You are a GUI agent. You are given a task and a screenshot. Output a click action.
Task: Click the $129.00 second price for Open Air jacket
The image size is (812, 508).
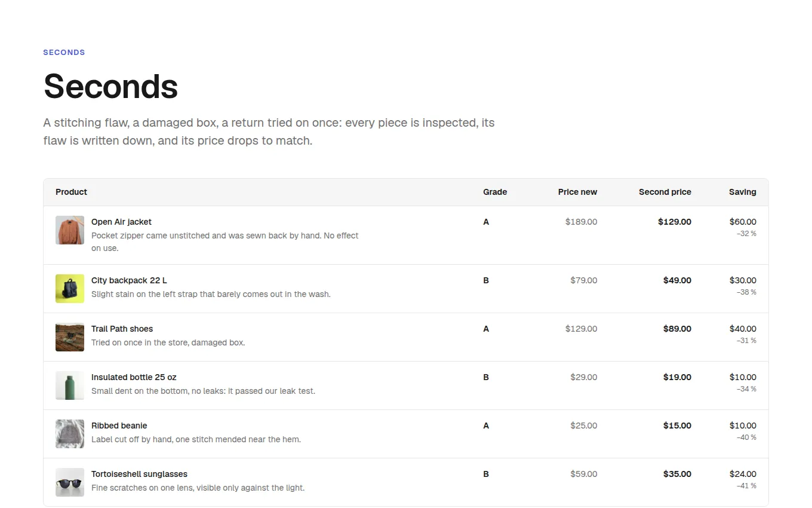675,222
